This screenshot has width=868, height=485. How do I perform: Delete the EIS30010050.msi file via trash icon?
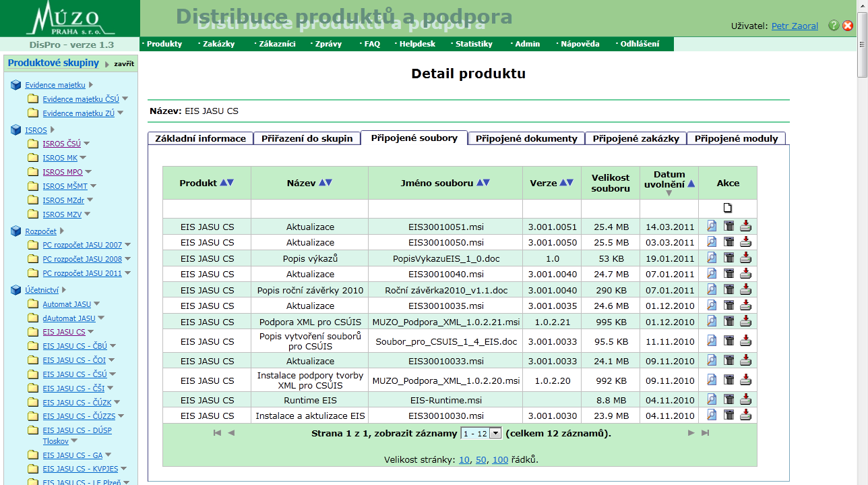pyautogui.click(x=728, y=242)
